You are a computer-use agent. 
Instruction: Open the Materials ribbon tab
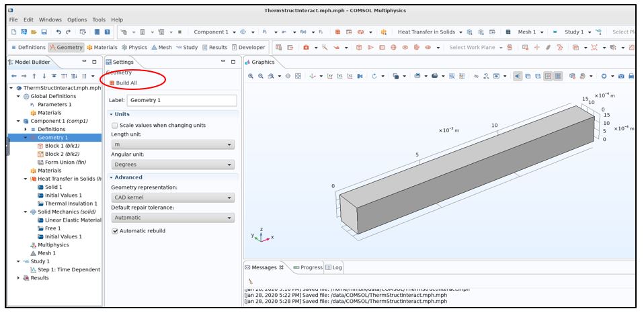(x=102, y=48)
